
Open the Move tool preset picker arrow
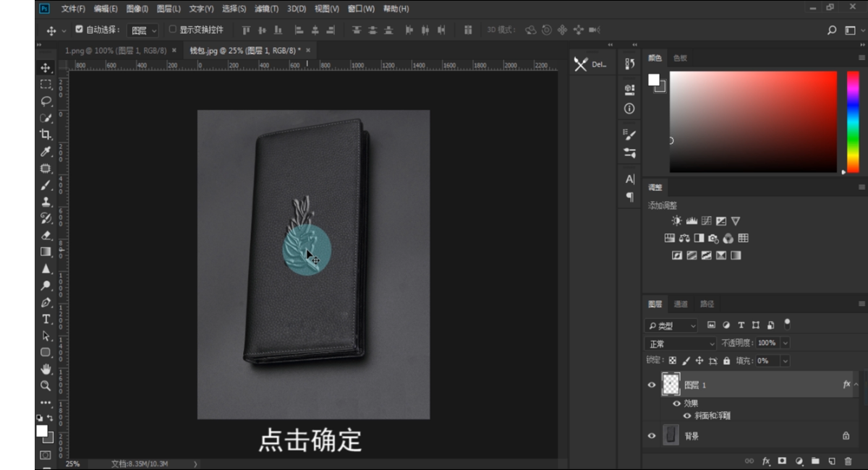[64, 30]
